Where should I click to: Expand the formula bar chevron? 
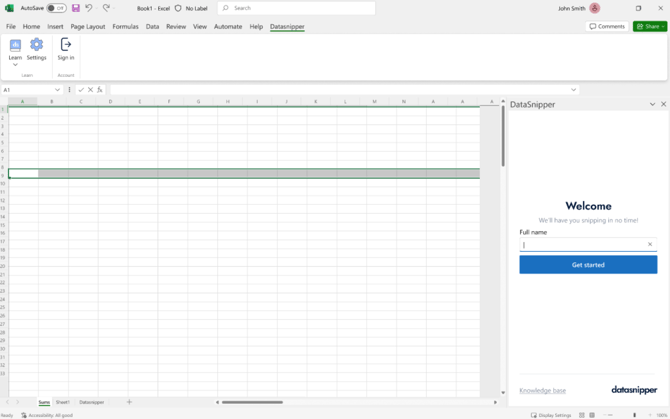(x=573, y=90)
